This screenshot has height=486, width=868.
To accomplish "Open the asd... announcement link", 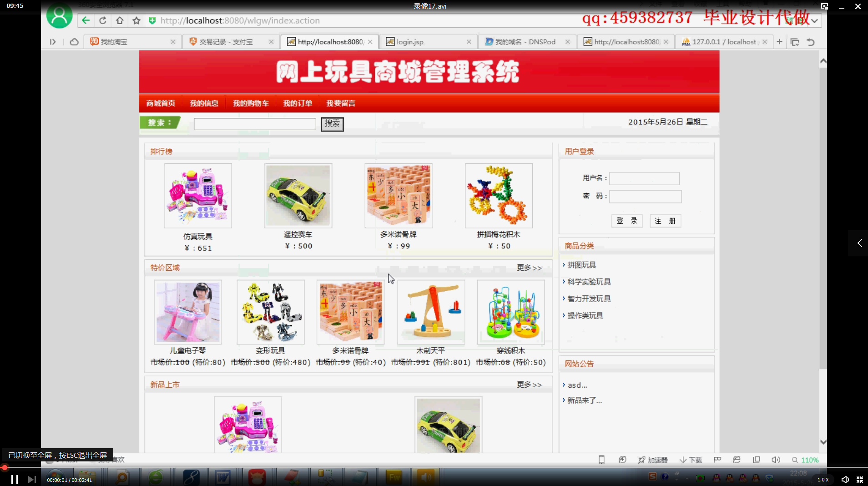I will (577, 385).
